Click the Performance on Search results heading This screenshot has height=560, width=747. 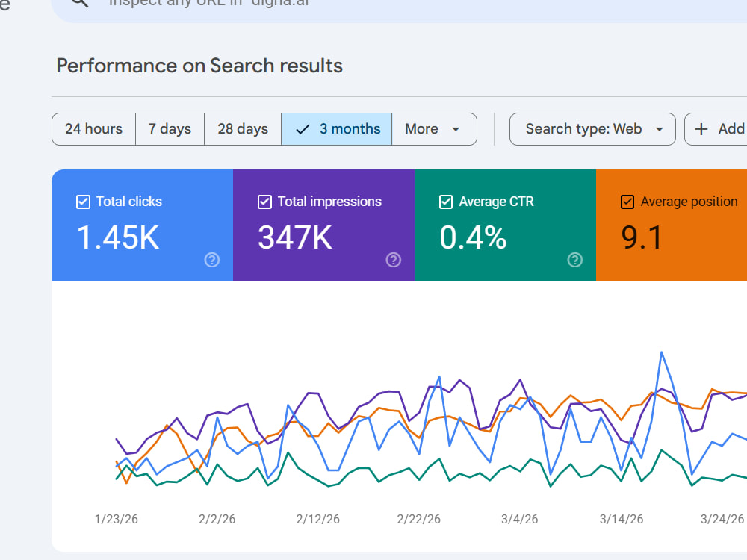point(199,66)
